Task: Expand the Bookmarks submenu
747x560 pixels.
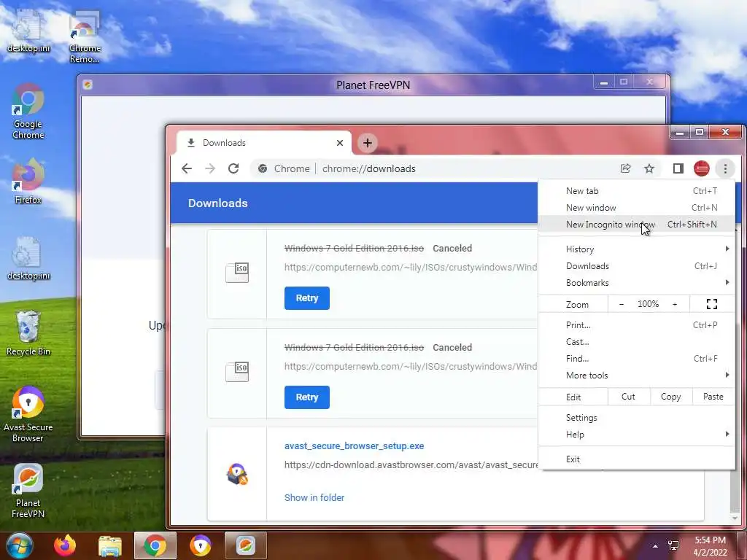Action: pyautogui.click(x=636, y=283)
